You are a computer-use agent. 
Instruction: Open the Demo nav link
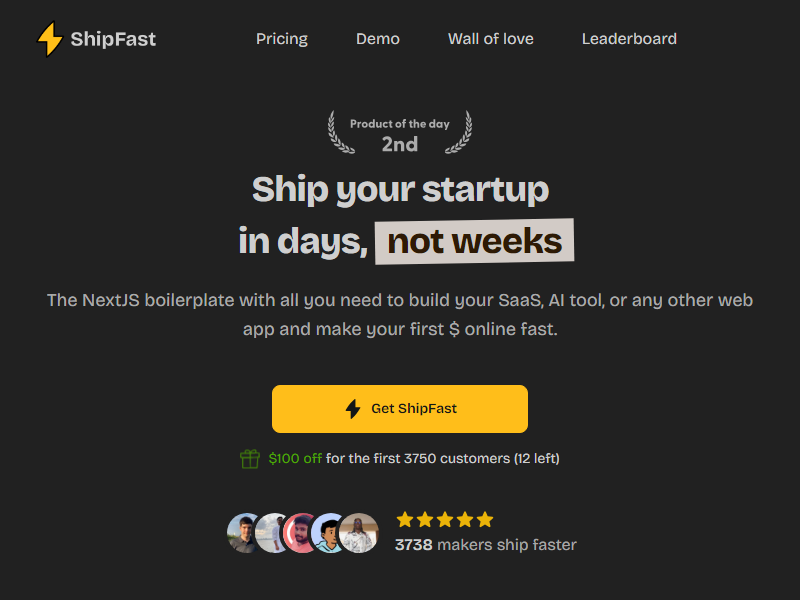(378, 39)
